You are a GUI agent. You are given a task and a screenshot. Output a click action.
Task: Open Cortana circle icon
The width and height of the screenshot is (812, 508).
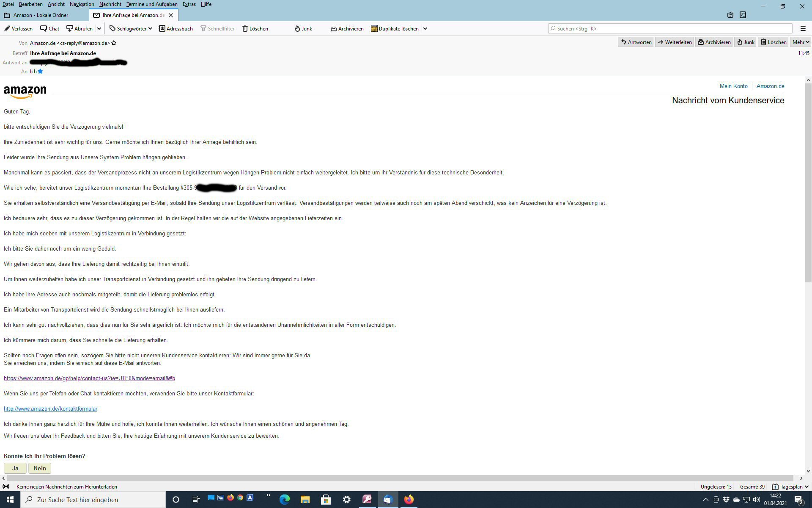point(176,500)
